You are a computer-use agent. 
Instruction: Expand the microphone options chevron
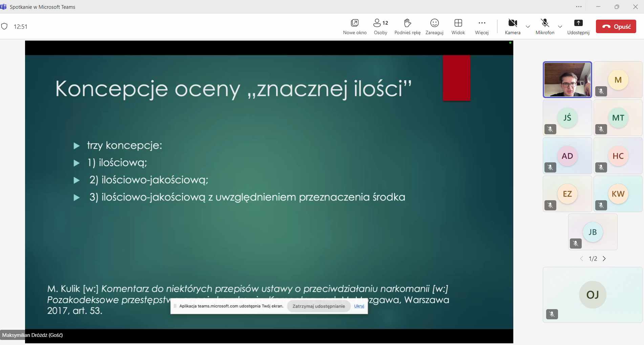tap(560, 27)
